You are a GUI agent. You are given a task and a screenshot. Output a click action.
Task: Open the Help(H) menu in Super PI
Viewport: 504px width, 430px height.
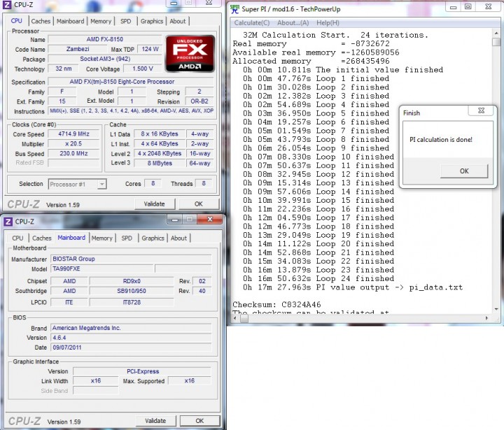point(328,23)
